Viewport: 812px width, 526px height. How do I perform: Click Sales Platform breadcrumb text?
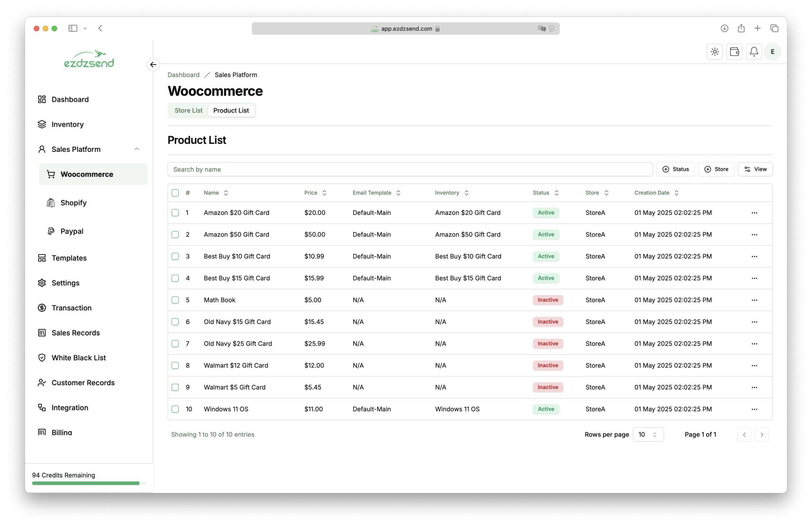point(236,75)
